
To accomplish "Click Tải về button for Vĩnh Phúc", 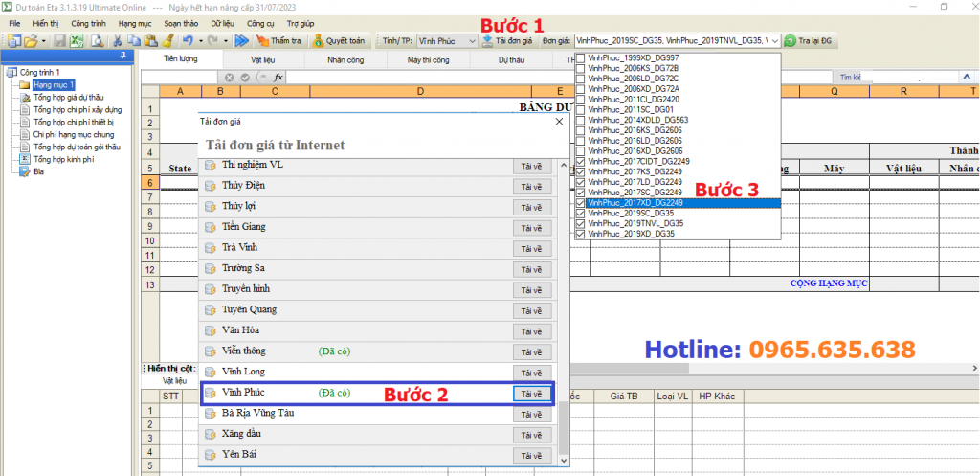I will (531, 393).
